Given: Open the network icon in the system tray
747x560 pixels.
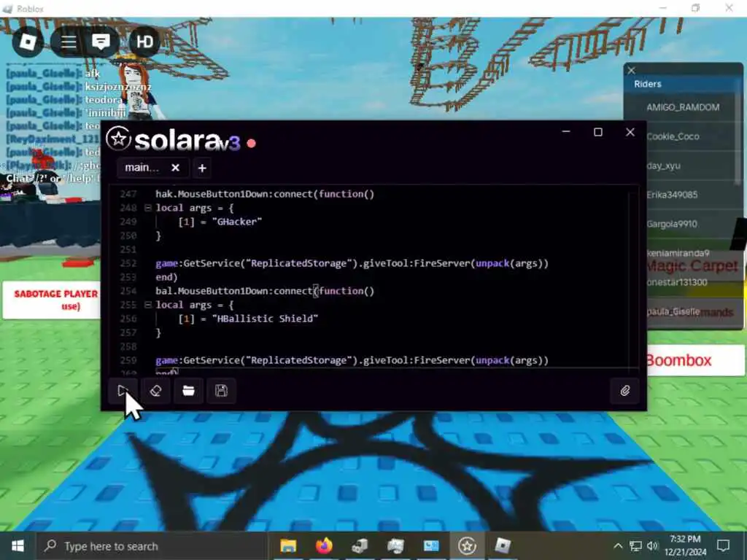Looking at the screenshot, I should click(x=635, y=545).
